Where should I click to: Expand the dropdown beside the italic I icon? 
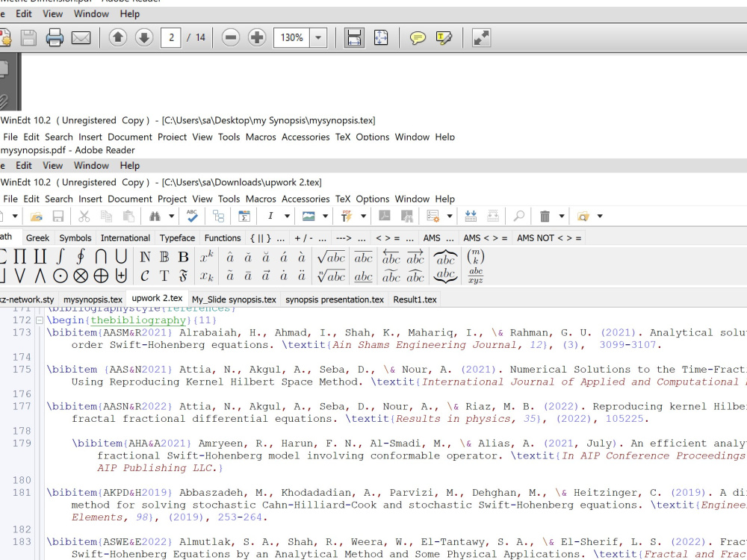[288, 217]
